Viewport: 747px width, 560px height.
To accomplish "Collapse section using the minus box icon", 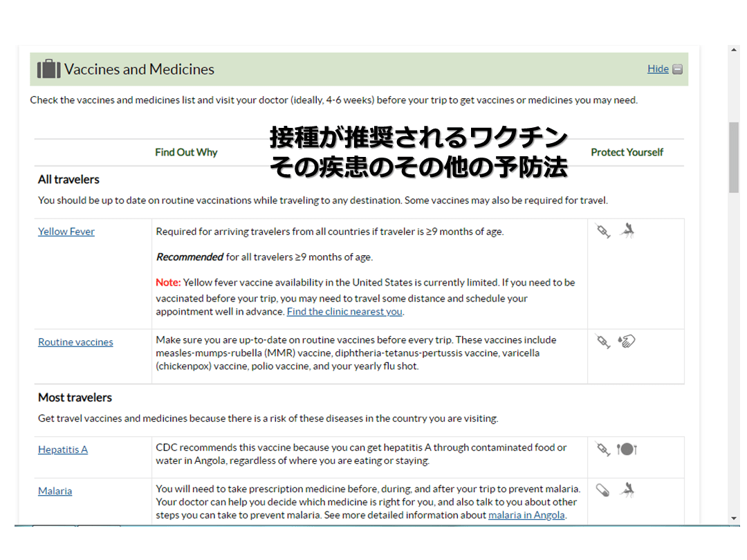I will click(x=677, y=69).
